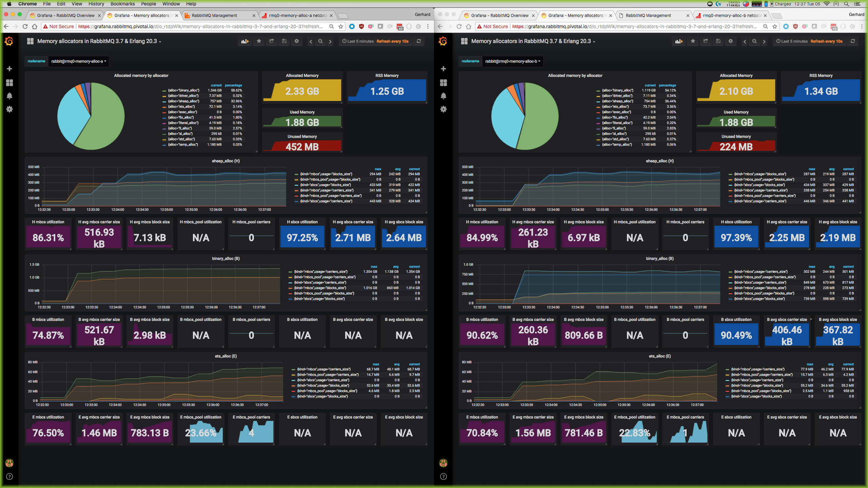Open Dashboards icon in left window sidebar
The height and width of the screenshot is (488, 868).
tap(9, 83)
